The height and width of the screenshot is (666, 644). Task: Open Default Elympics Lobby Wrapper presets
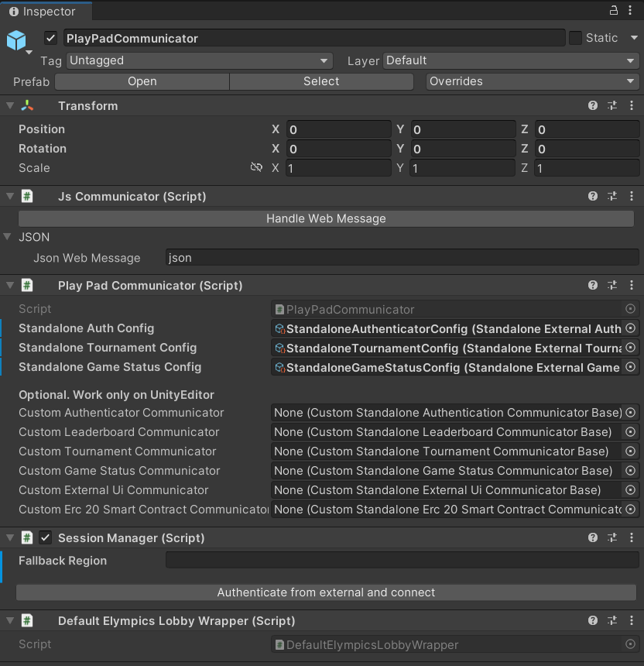(x=612, y=620)
